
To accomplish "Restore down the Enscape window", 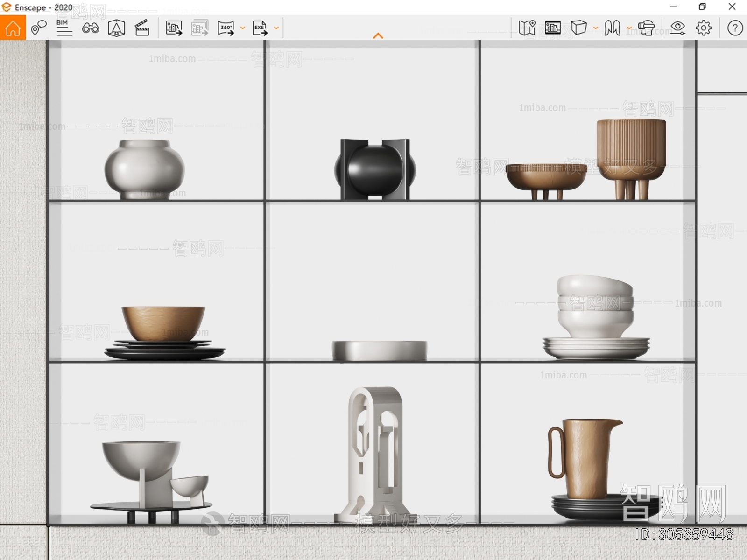I will (702, 7).
